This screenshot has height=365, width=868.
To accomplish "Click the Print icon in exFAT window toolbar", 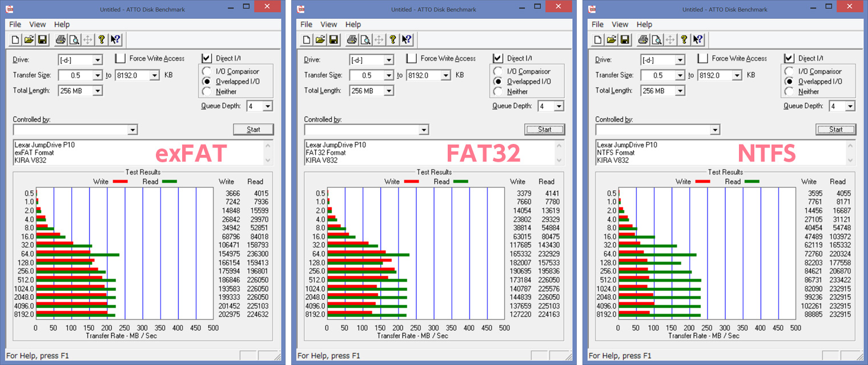I will coord(61,39).
